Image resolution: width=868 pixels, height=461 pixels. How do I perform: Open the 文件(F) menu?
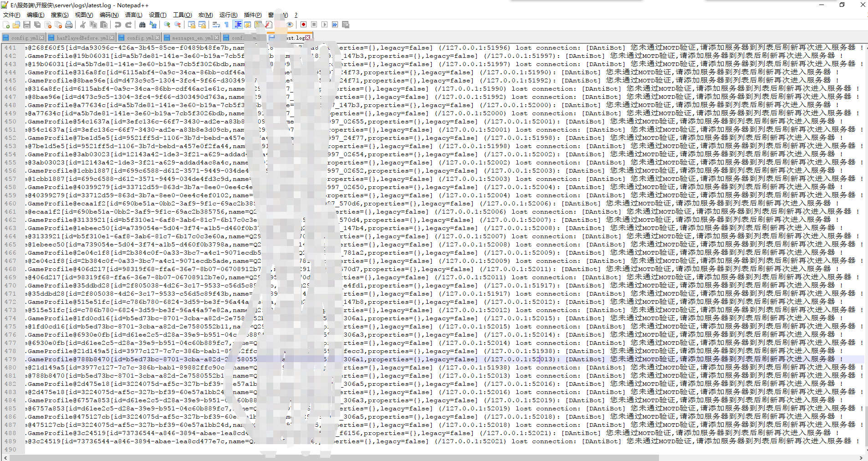(11, 15)
